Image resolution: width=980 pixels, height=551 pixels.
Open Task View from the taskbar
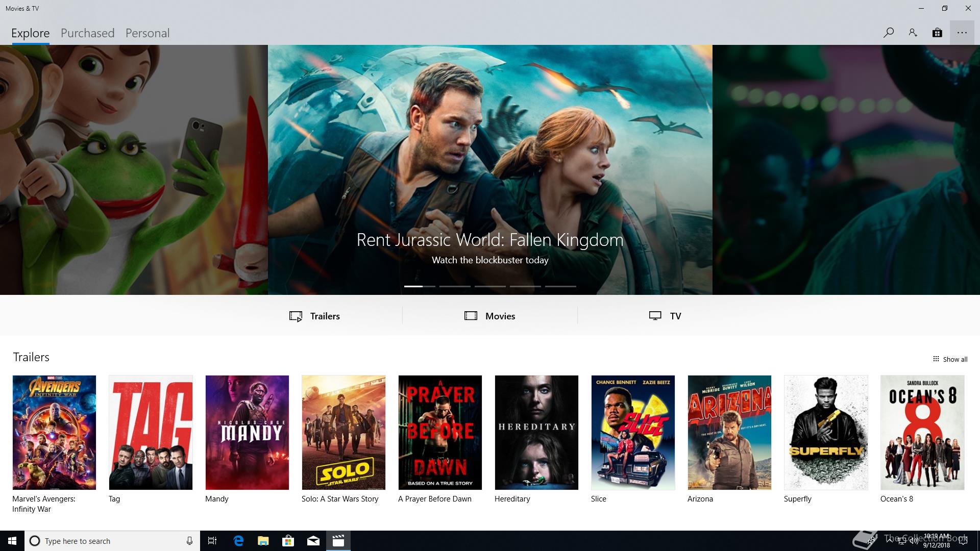click(212, 541)
